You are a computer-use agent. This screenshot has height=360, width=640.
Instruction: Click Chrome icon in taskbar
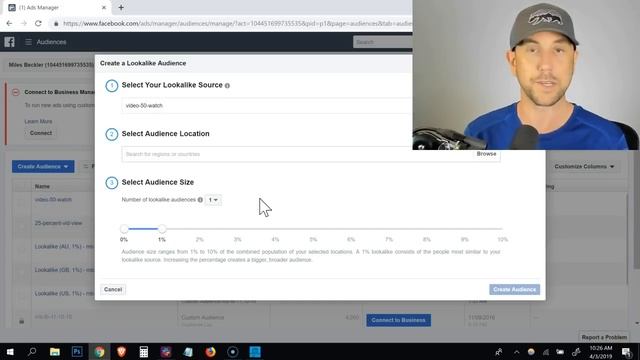click(99, 351)
